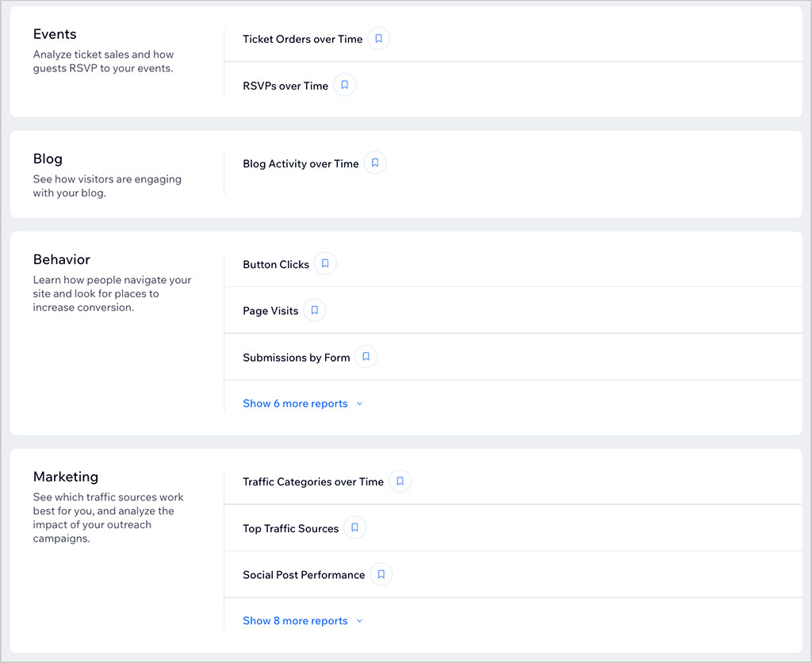Expand Show 6 more reports in Behavior

pyautogui.click(x=303, y=404)
